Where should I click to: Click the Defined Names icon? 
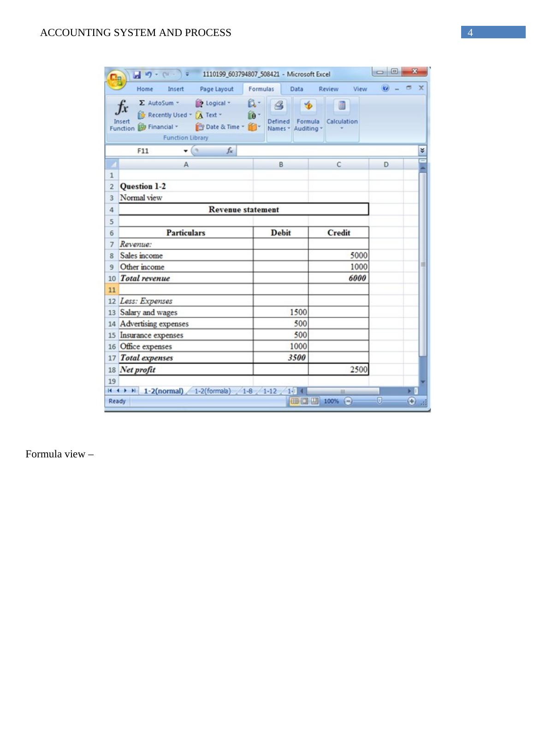(x=279, y=106)
